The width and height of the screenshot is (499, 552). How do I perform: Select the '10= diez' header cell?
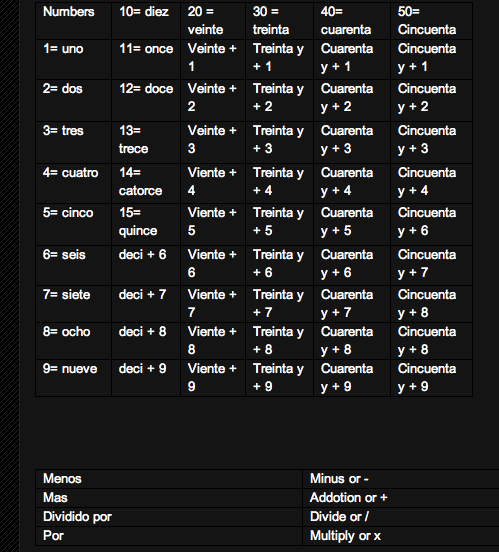tap(146, 21)
